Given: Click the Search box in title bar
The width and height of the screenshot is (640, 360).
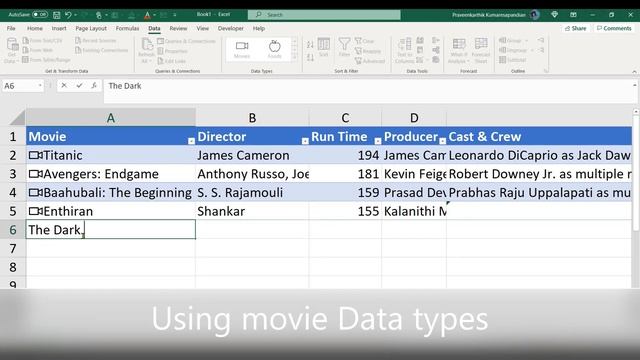Looking at the screenshot, I should click(324, 15).
